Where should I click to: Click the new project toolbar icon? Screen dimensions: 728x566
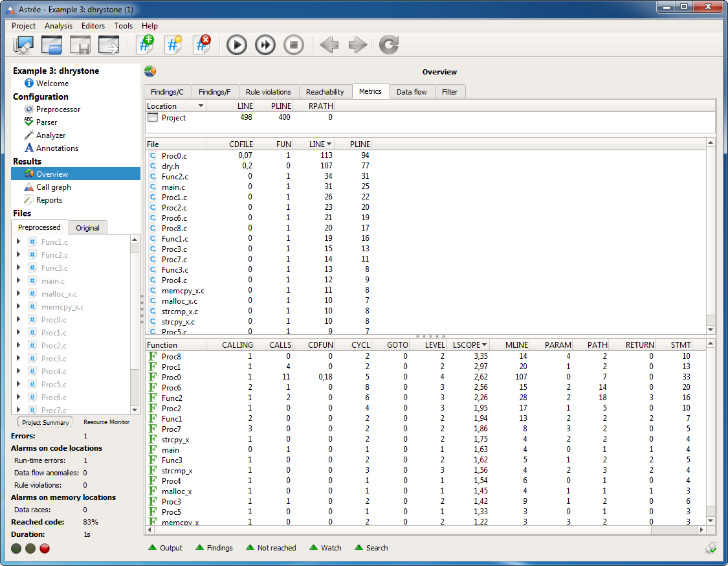pyautogui.click(x=23, y=45)
